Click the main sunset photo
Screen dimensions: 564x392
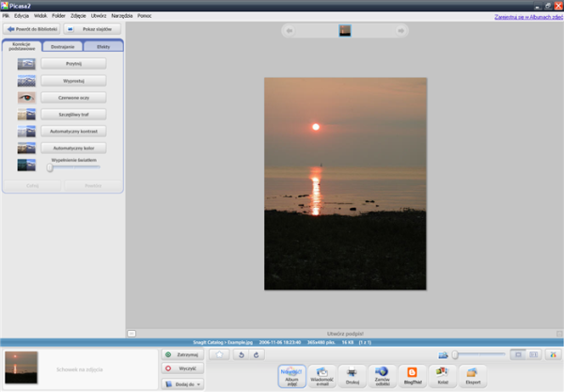(345, 183)
